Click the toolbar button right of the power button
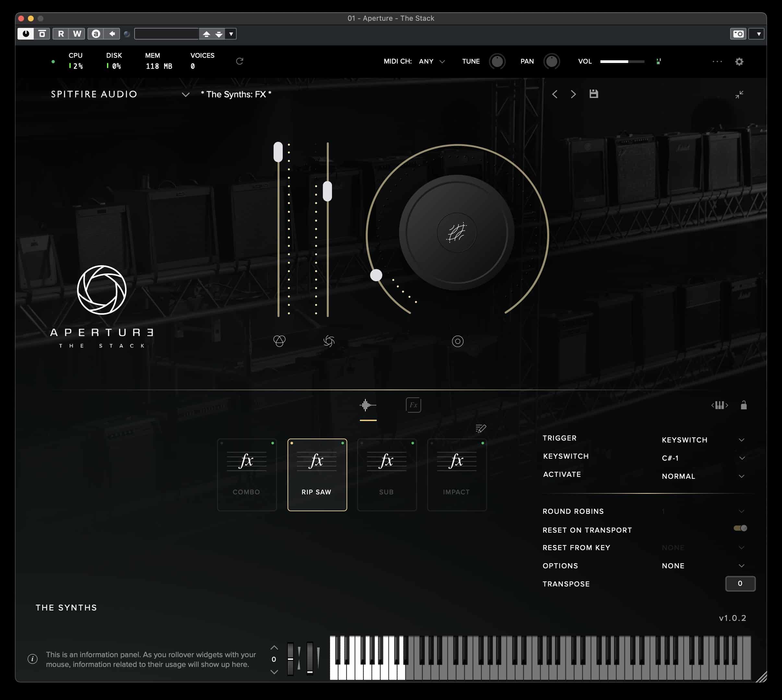Image resolution: width=782 pixels, height=700 pixels. click(42, 34)
